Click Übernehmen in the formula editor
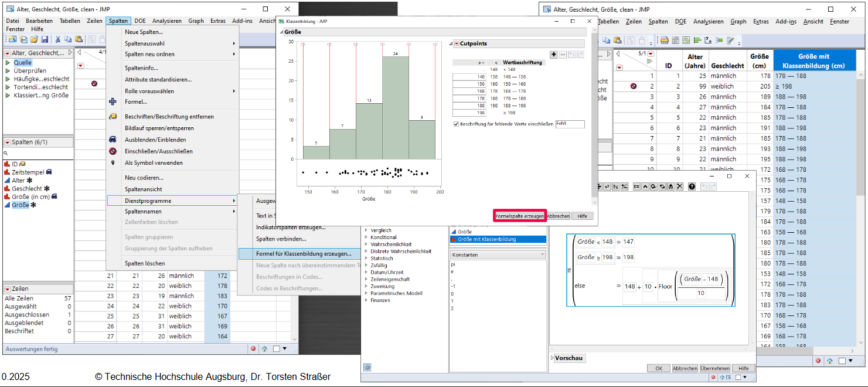868x387 pixels. [x=715, y=368]
